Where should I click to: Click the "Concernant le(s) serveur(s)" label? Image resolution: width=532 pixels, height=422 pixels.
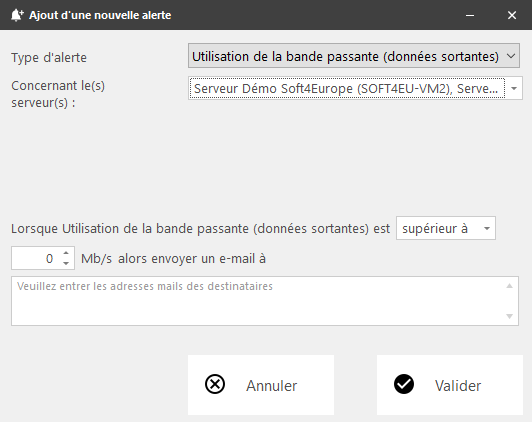coord(58,94)
